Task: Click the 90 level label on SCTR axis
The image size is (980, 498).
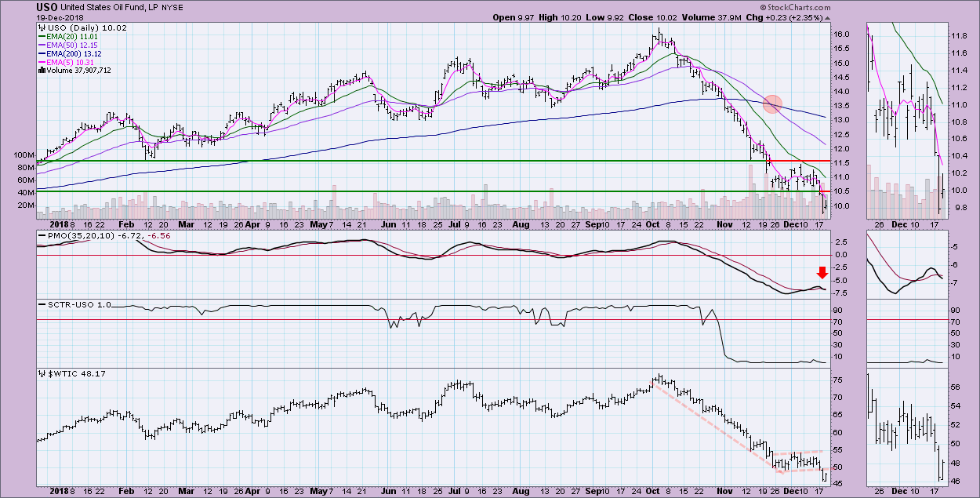Action: pyautogui.click(x=839, y=311)
